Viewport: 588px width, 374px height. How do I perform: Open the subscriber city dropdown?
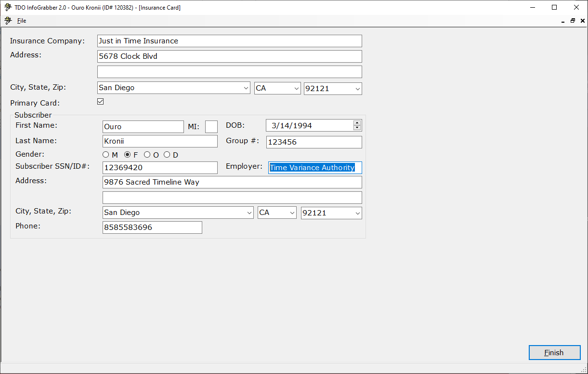[249, 213]
